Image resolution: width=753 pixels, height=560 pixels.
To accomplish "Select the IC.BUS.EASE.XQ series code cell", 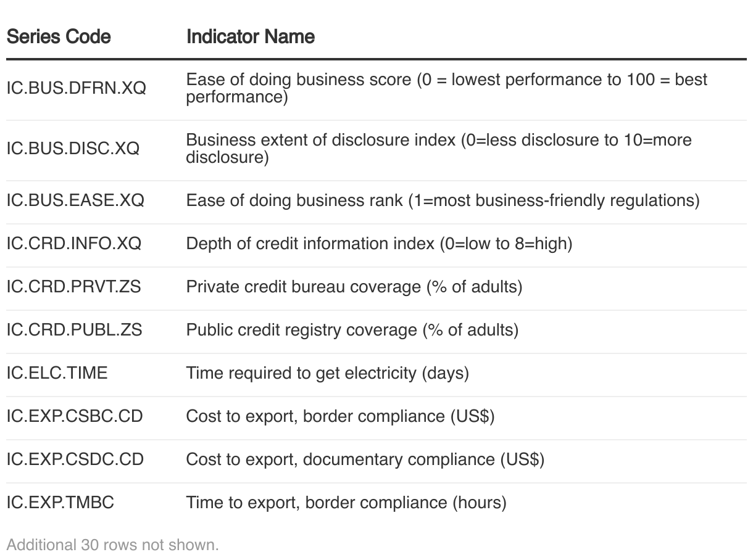I will (75, 200).
